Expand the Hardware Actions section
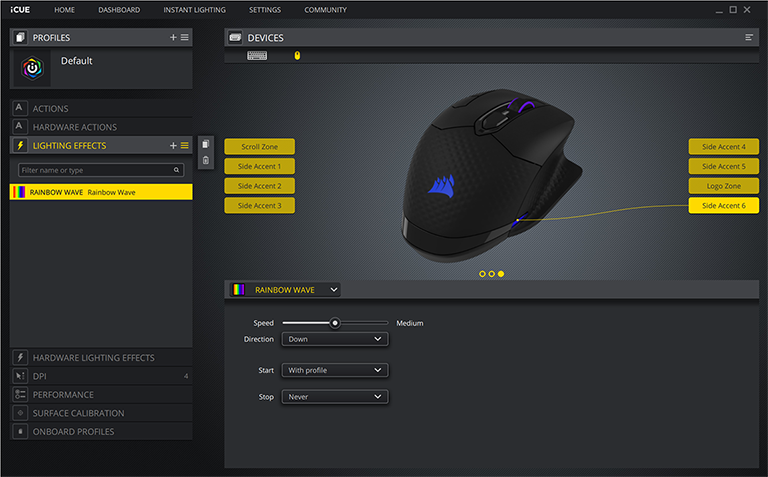Viewport: 768px width, 477px height. pyautogui.click(x=101, y=127)
